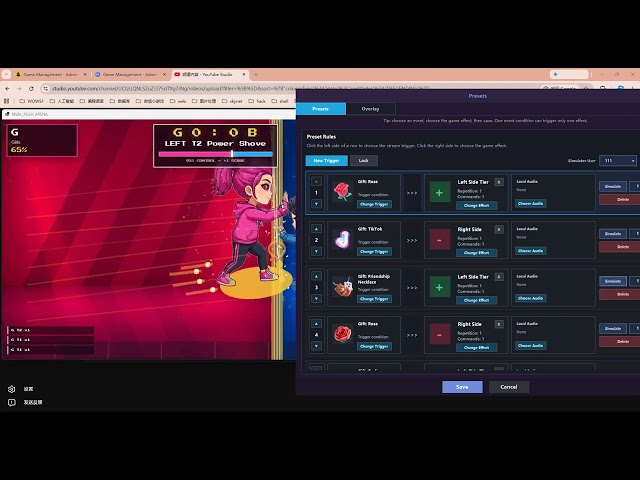Click red minus effect icon in rule 2

[x=440, y=240]
